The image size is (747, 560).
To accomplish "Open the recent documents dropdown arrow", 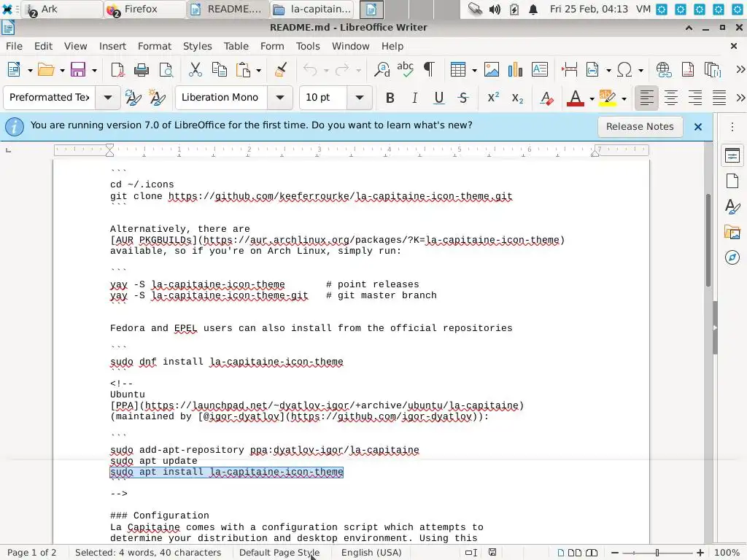I will point(62,71).
